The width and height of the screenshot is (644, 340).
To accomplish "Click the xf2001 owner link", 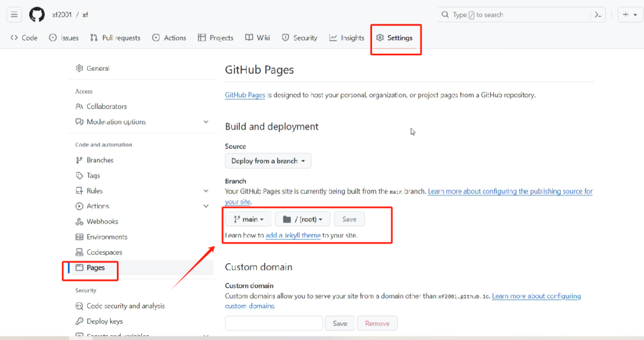I will pos(62,15).
